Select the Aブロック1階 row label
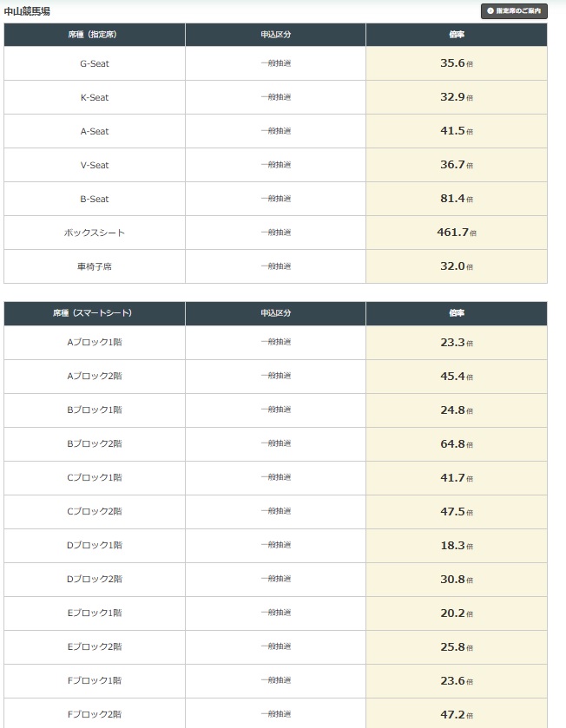Screen dimensions: 566x728 [x=94, y=342]
